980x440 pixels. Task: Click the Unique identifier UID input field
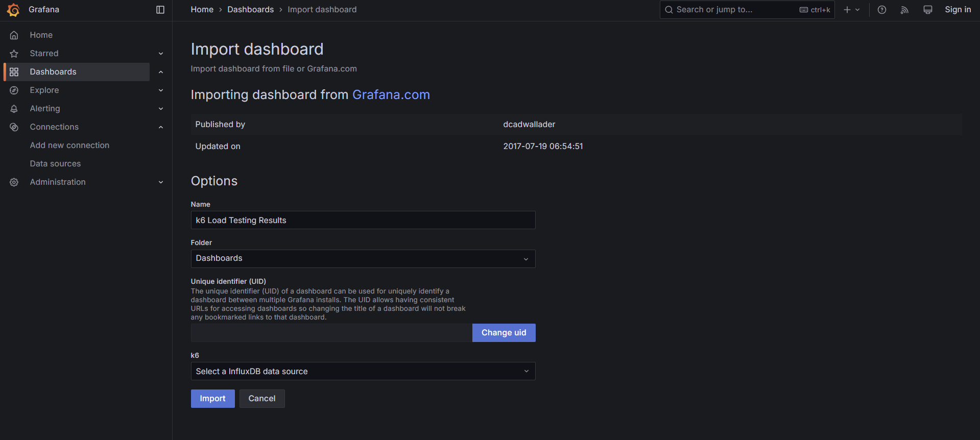(331, 333)
